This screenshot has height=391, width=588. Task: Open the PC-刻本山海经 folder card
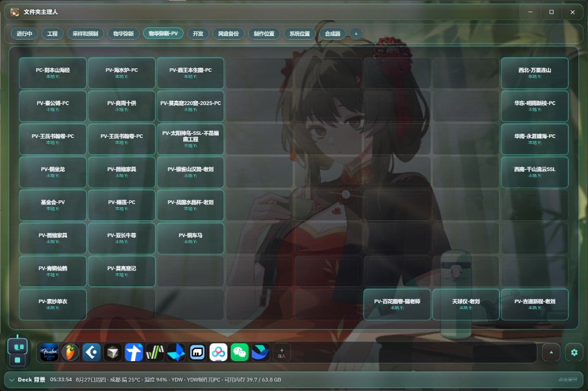(53, 73)
